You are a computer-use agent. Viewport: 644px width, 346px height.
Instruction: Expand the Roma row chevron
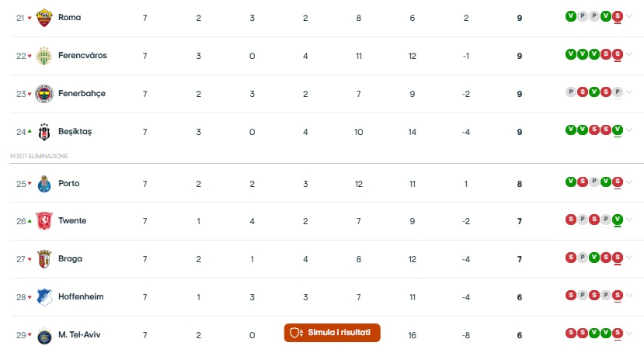point(629,16)
